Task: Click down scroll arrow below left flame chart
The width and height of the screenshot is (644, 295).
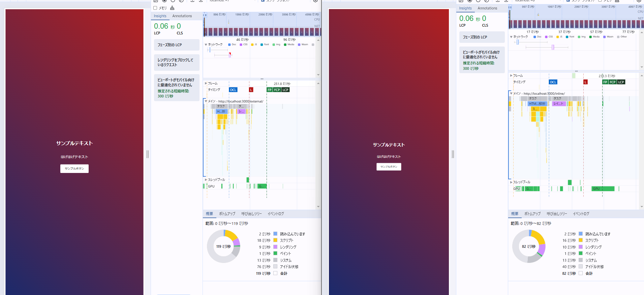Action: [x=318, y=207]
